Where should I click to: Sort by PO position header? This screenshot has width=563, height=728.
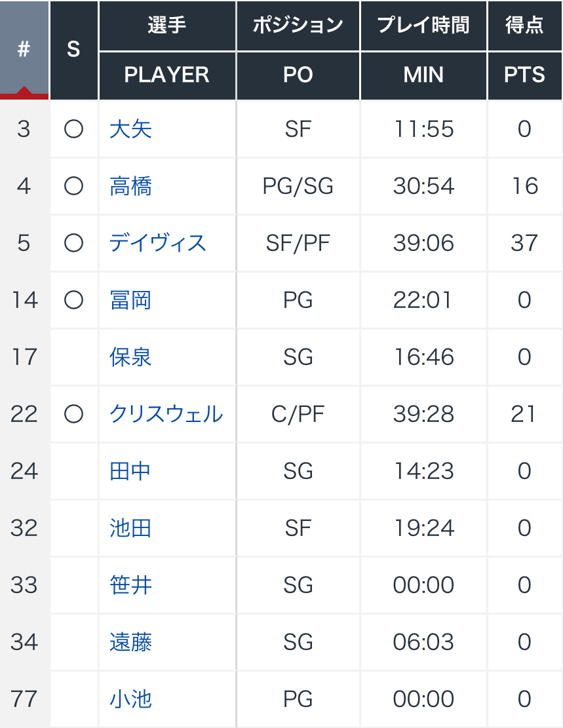[298, 75]
